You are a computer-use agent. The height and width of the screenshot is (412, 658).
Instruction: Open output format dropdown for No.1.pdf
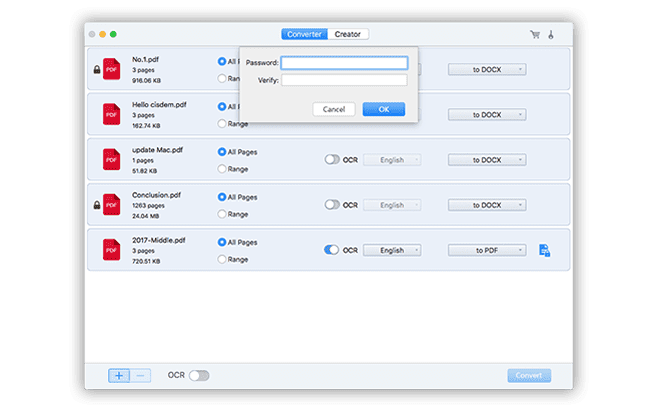click(x=487, y=70)
